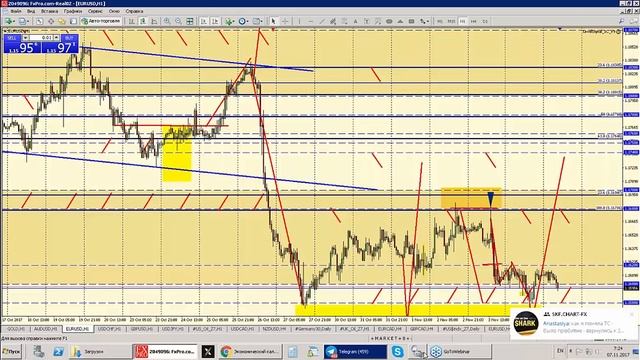The width and height of the screenshot is (640, 360).
Task: Switch to AUDUSD,H1 chart tab
Action: pos(45,329)
